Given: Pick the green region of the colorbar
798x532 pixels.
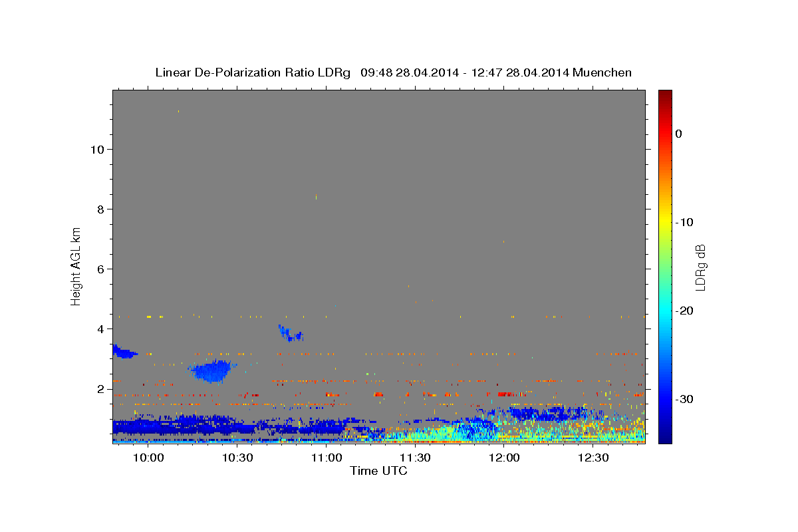Looking at the screenshot, I should [x=665, y=266].
